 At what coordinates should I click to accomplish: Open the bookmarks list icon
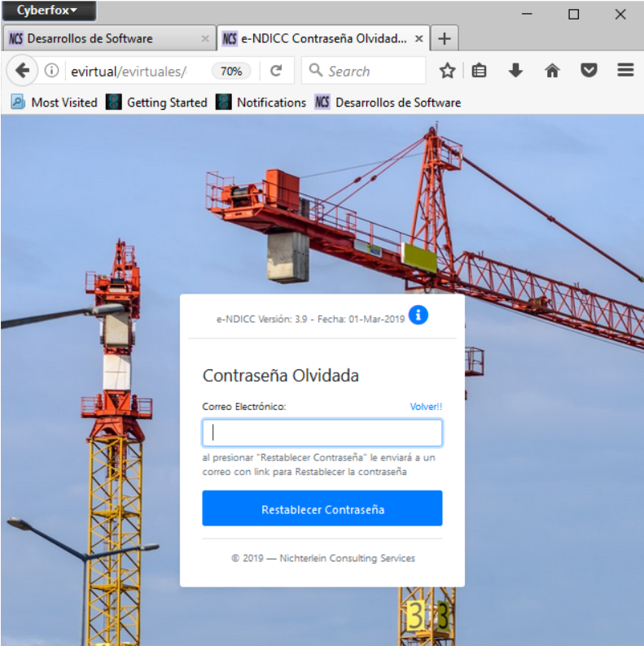pyautogui.click(x=480, y=71)
